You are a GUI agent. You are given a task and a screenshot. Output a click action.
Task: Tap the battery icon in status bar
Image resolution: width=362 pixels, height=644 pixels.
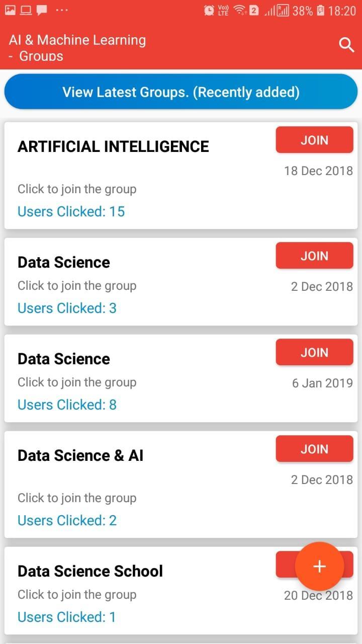pos(321,11)
